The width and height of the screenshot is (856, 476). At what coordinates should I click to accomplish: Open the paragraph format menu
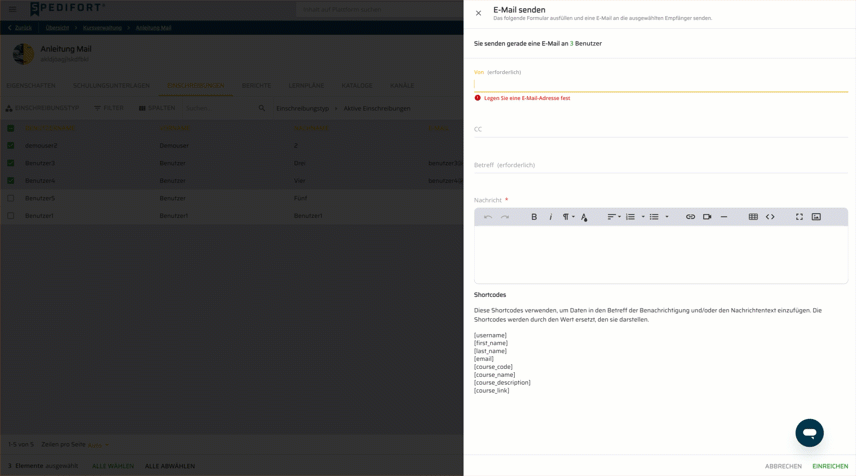568,217
